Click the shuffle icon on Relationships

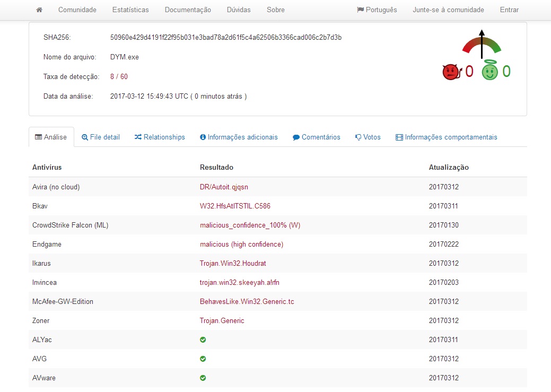pos(138,137)
